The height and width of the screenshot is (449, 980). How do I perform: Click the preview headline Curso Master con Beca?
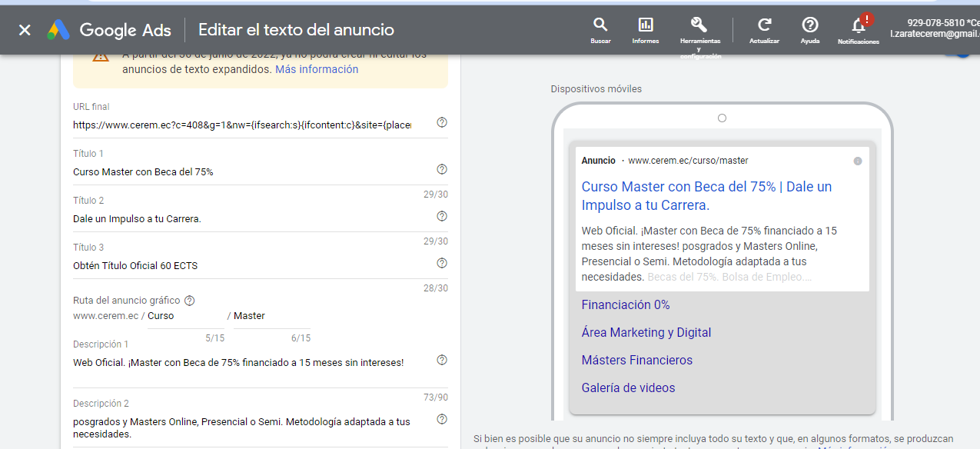pos(706,196)
